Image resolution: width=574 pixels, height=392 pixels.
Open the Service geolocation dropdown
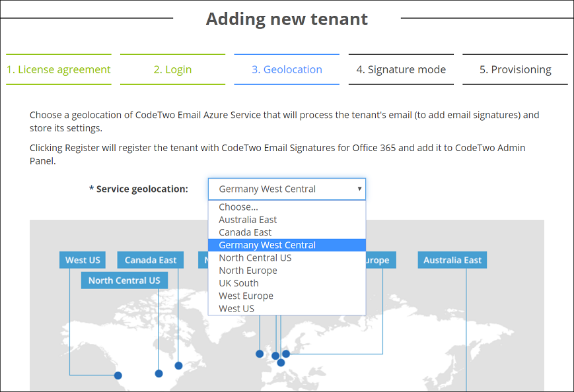287,189
